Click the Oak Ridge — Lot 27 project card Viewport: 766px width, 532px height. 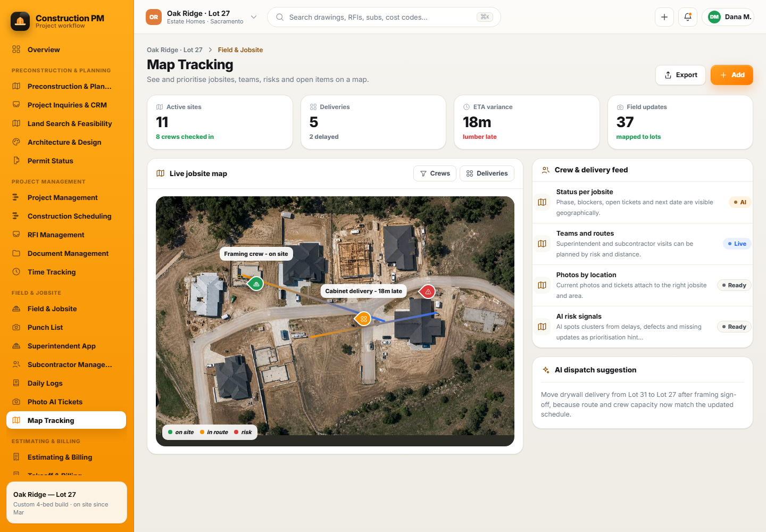(66, 503)
